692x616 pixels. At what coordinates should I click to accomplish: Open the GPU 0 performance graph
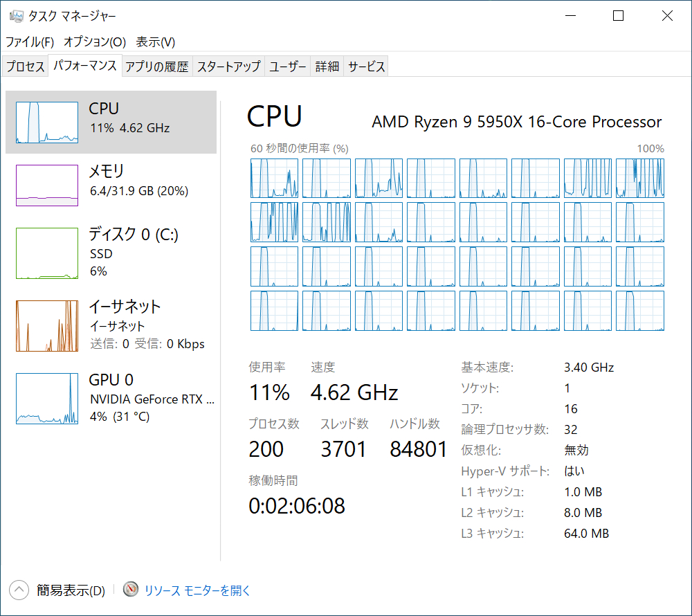click(47, 399)
